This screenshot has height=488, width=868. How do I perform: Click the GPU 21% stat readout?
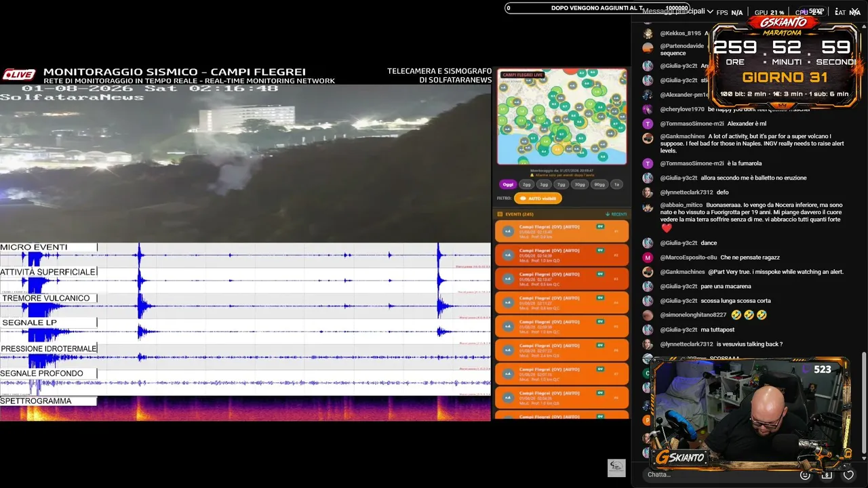click(x=770, y=12)
